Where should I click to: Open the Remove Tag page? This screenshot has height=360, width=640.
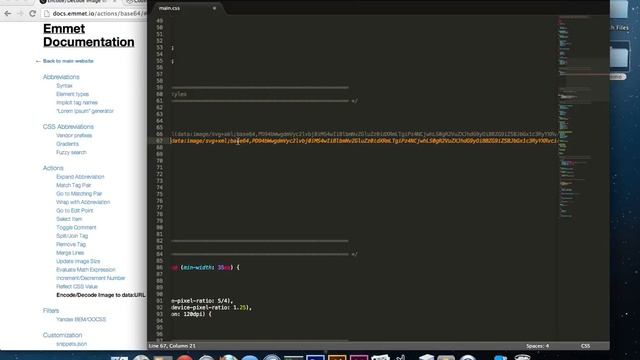71,244
